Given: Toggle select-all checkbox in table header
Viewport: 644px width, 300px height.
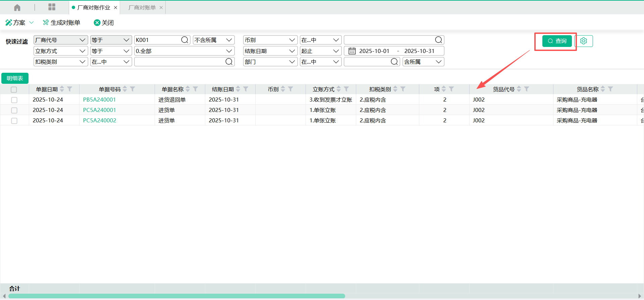Looking at the screenshot, I should [x=14, y=89].
